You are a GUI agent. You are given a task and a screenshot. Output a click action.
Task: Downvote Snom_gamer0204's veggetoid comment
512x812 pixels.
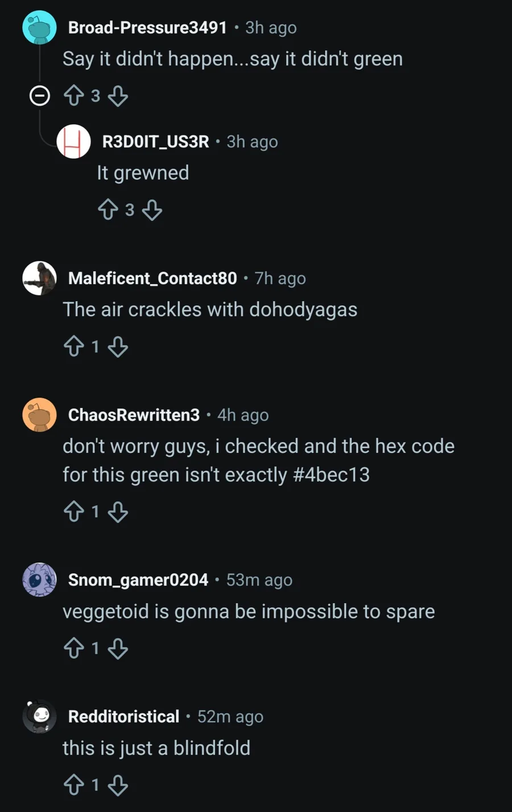coord(118,648)
